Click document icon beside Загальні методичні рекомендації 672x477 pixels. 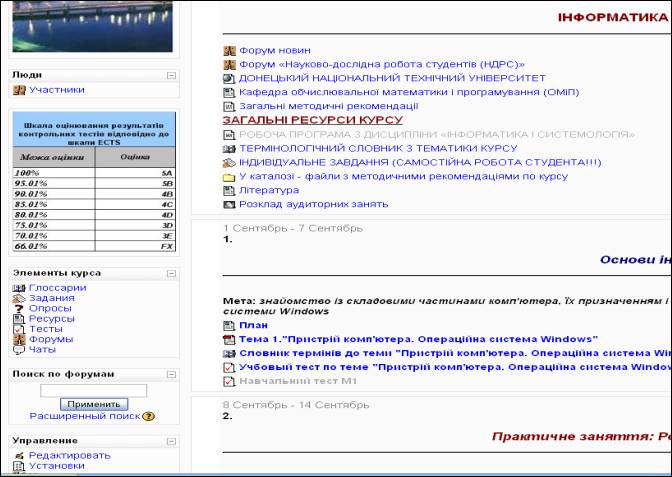pyautogui.click(x=230, y=106)
